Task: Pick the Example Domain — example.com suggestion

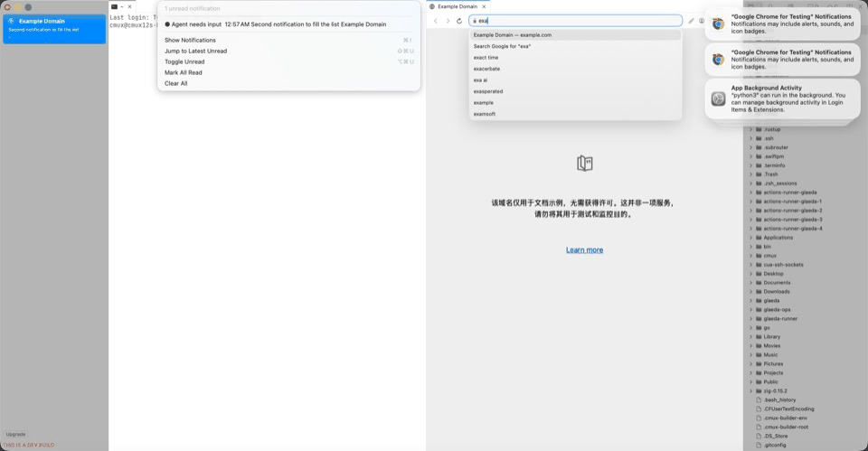Action: tap(575, 35)
